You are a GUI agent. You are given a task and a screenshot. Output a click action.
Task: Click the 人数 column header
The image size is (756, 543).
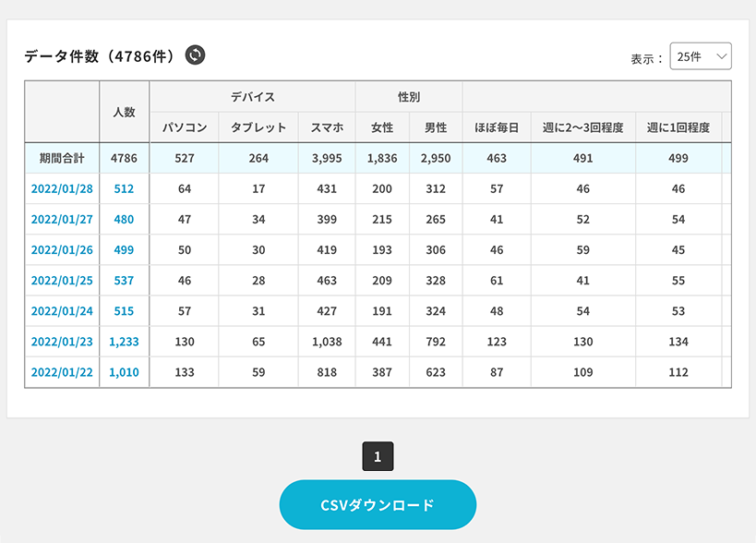(124, 111)
